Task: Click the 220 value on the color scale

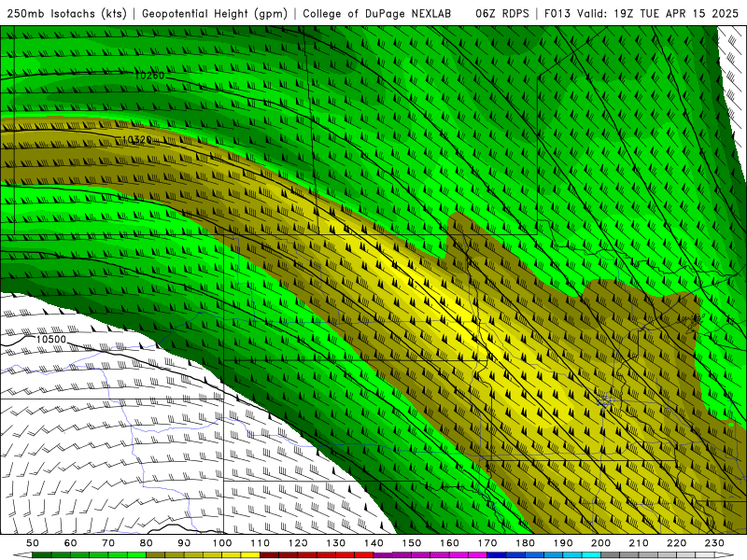Action: (677, 543)
